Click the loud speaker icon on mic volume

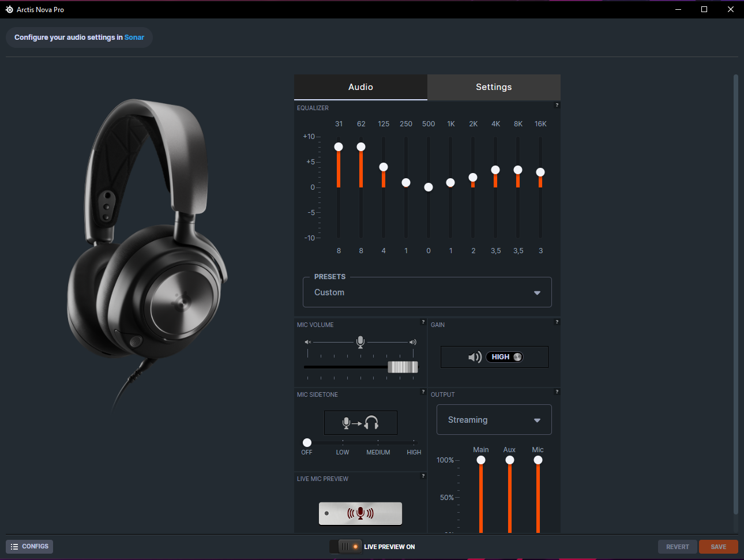coord(413,342)
